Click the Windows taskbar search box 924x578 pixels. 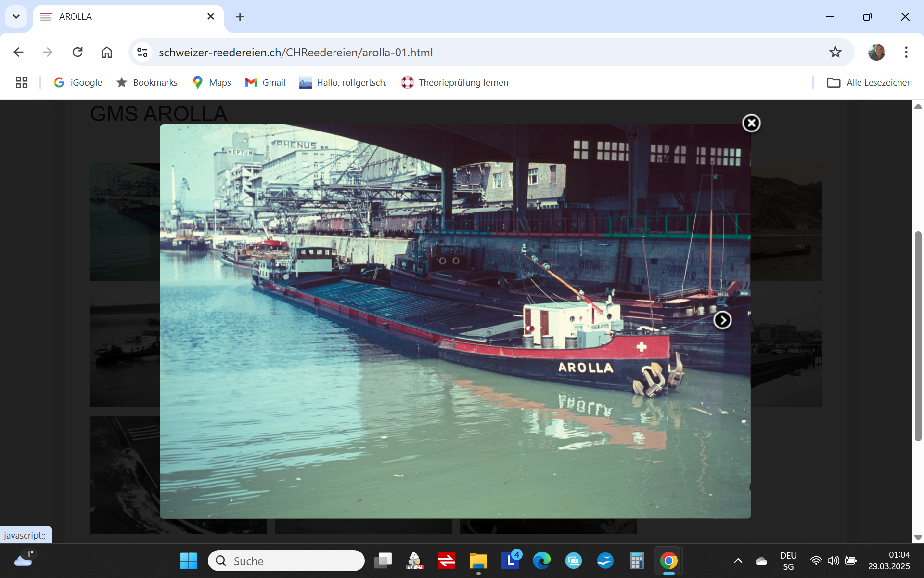[x=286, y=561]
